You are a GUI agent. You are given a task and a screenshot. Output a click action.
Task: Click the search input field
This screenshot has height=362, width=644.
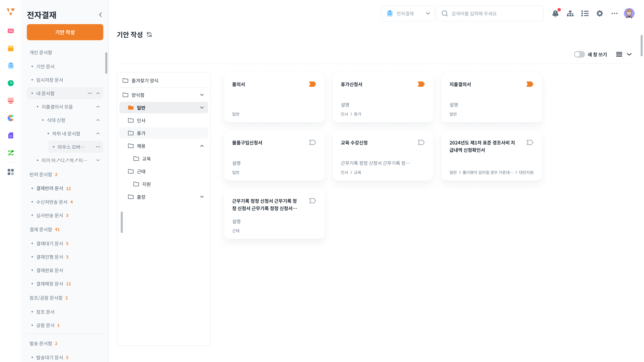490,13
